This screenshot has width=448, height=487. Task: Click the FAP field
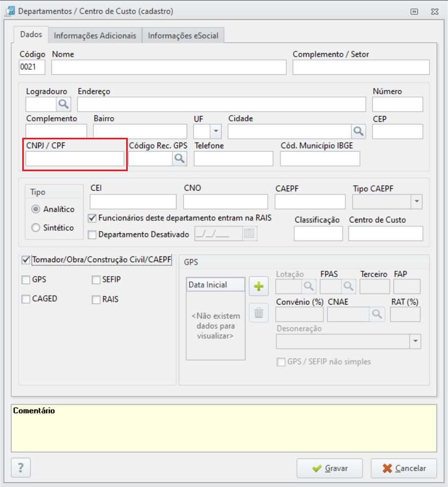click(x=407, y=286)
